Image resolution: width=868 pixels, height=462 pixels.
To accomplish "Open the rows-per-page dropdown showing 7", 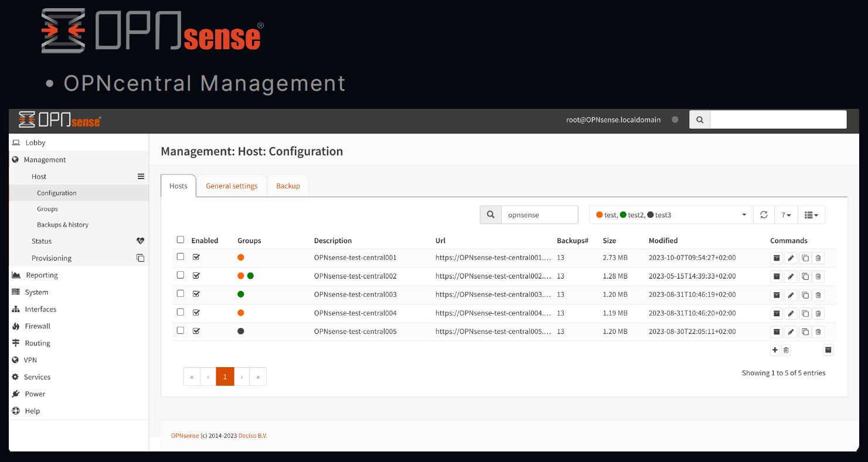I will 786,215.
